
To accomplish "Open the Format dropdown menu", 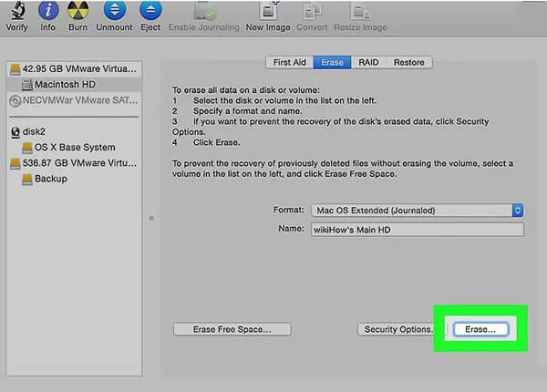I will tap(417, 210).
